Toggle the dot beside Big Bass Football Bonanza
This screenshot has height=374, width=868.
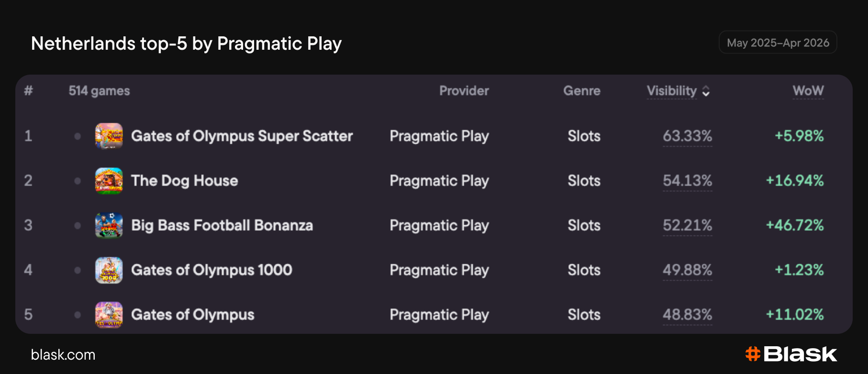coord(78,225)
